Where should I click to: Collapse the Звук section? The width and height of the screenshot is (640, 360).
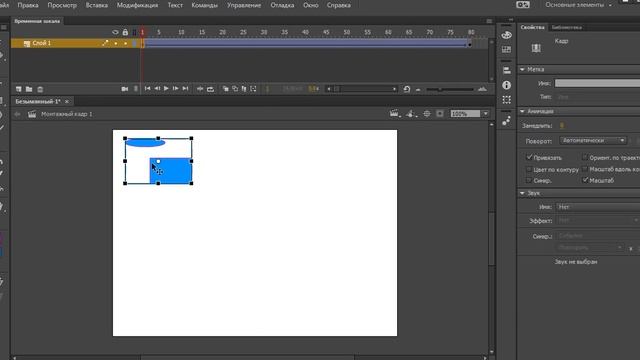pyautogui.click(x=522, y=193)
